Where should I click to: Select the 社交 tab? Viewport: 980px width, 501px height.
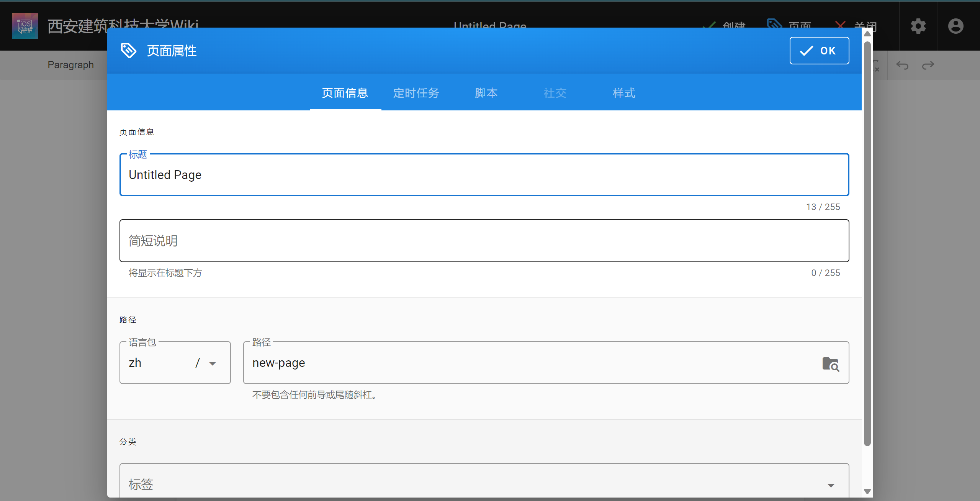tap(555, 93)
